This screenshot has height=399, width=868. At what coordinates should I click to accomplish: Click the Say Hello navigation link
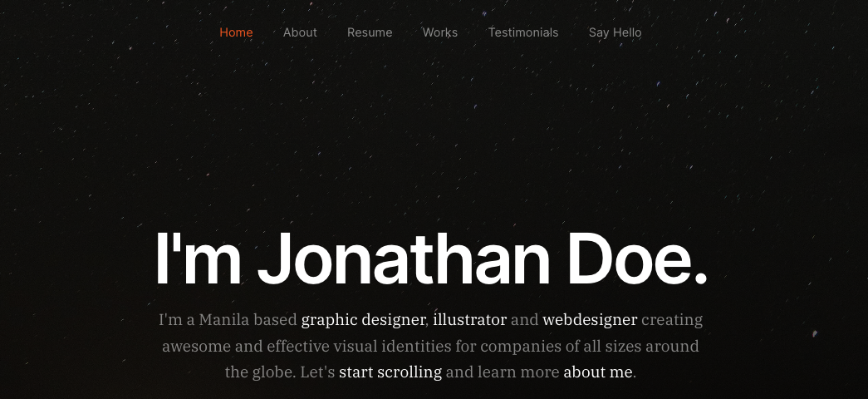615,32
